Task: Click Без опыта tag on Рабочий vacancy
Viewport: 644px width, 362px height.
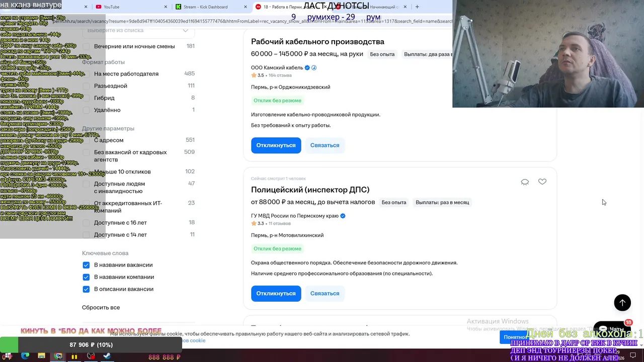Action: [x=382, y=54]
